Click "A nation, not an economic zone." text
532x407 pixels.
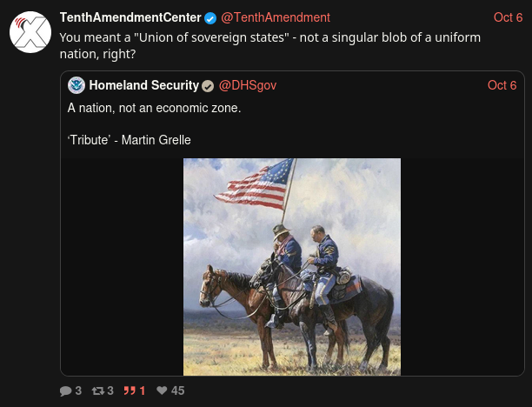point(154,108)
